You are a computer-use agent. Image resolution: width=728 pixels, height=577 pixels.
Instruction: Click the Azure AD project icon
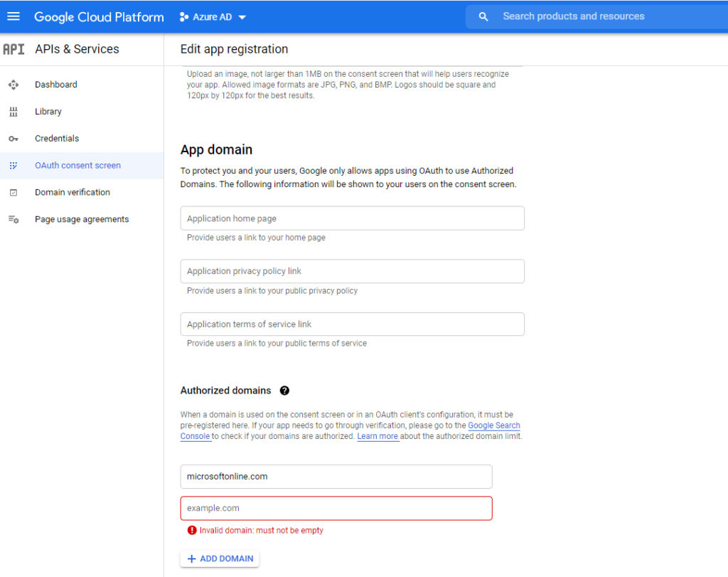184,17
